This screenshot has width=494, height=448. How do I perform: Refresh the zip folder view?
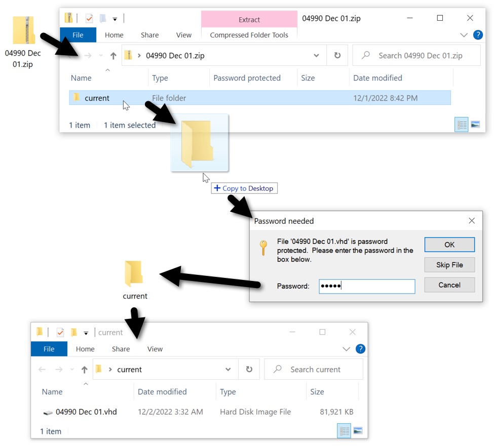click(x=337, y=55)
